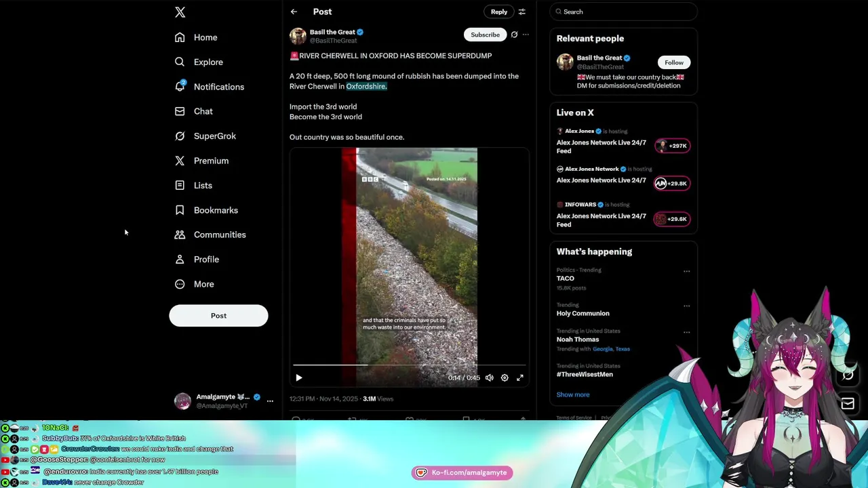Join Alex Jones live listener badge +297K

coord(672,146)
